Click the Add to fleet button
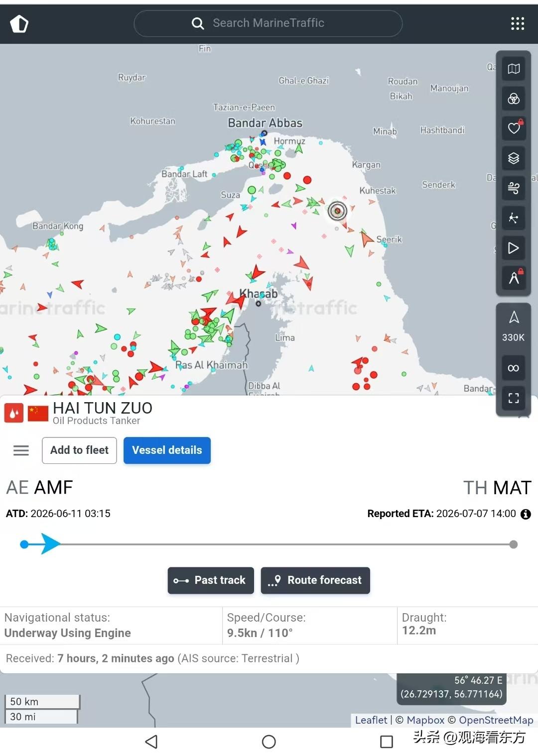This screenshot has width=538, height=756. (79, 450)
